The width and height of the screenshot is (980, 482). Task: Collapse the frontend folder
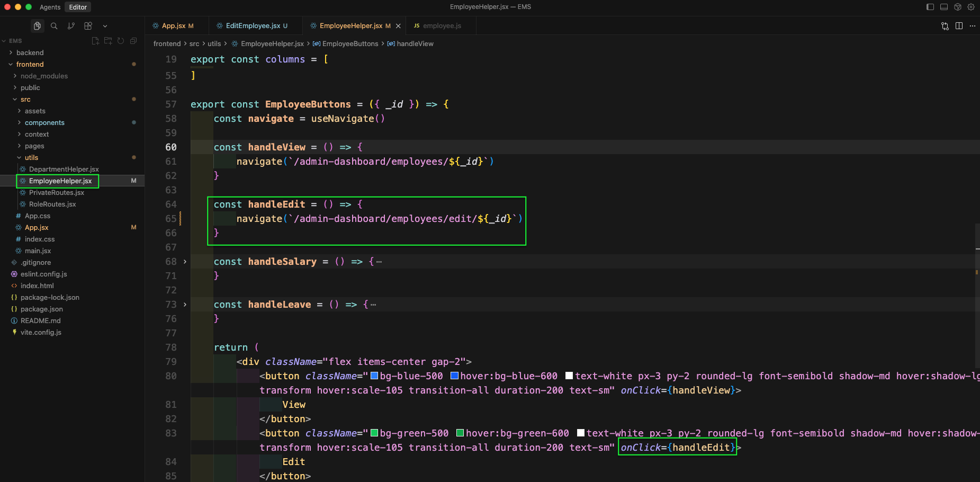pyautogui.click(x=72, y=65)
